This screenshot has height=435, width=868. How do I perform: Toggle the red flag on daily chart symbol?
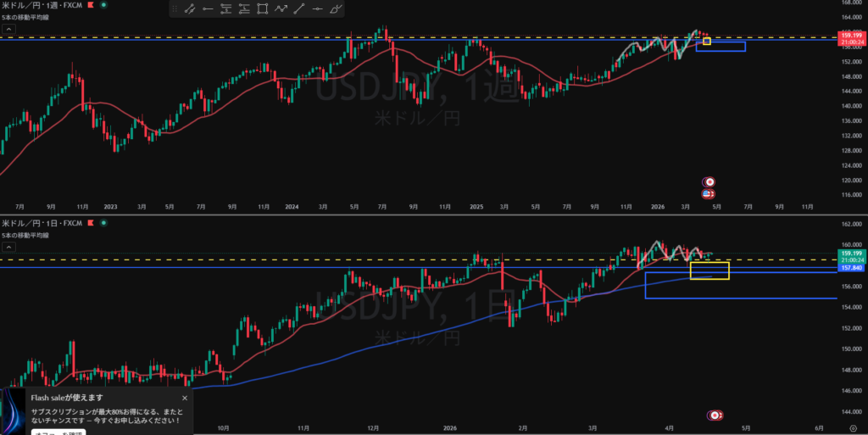[x=92, y=223]
